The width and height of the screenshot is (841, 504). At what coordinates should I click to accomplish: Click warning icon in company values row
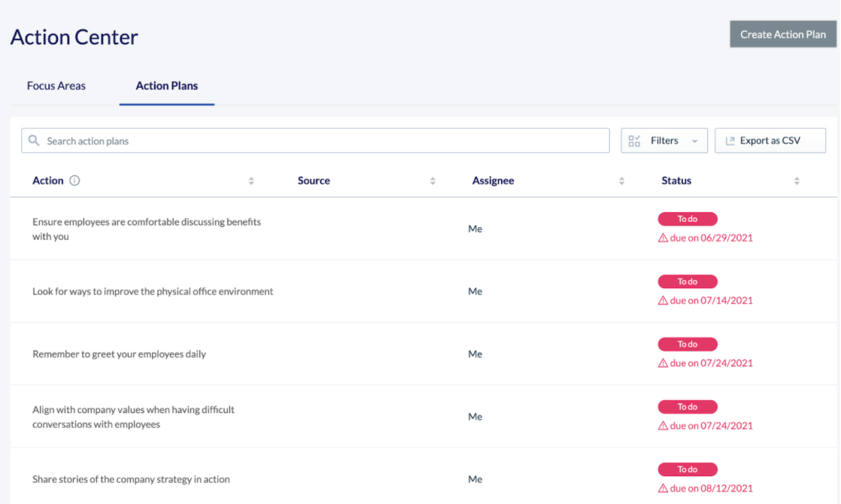[x=663, y=426]
